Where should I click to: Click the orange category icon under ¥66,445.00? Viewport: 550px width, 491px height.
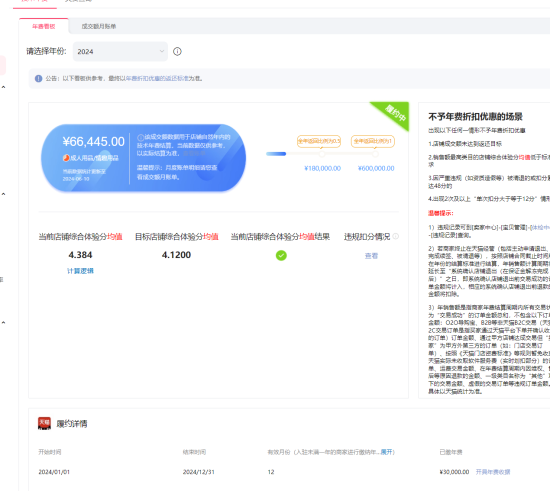point(66,158)
